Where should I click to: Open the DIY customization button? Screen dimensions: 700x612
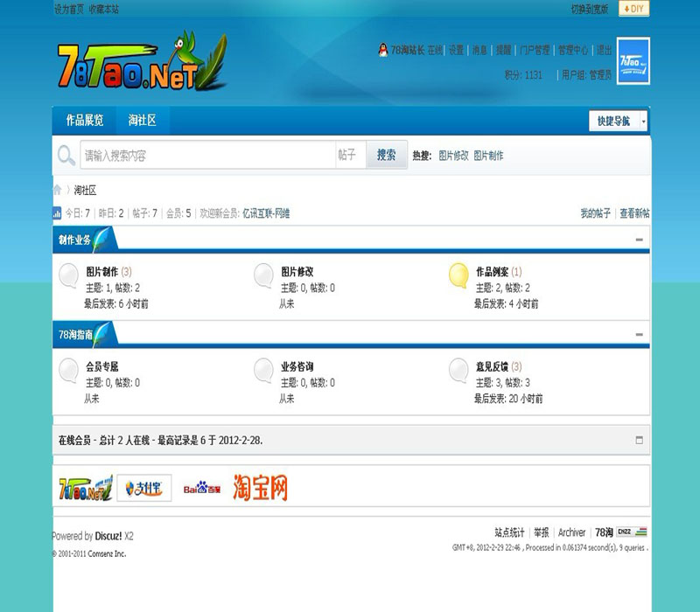633,9
